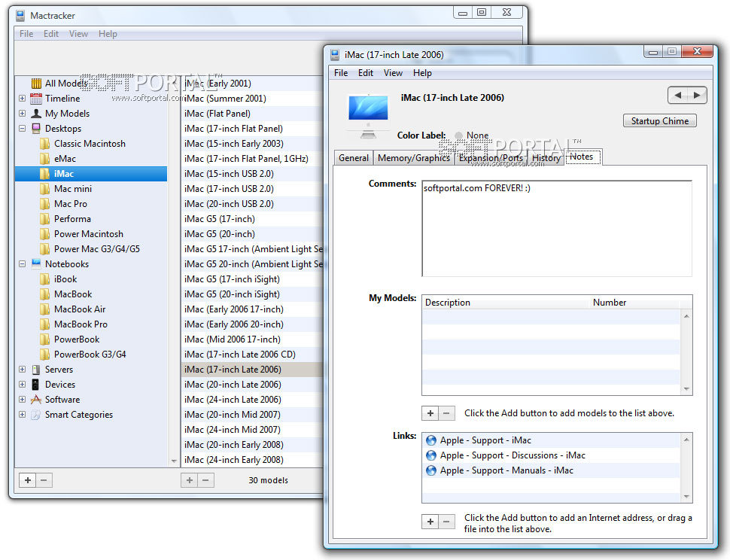Expand the Devices tree node
Viewport: 730px width, 560px height.
point(22,385)
